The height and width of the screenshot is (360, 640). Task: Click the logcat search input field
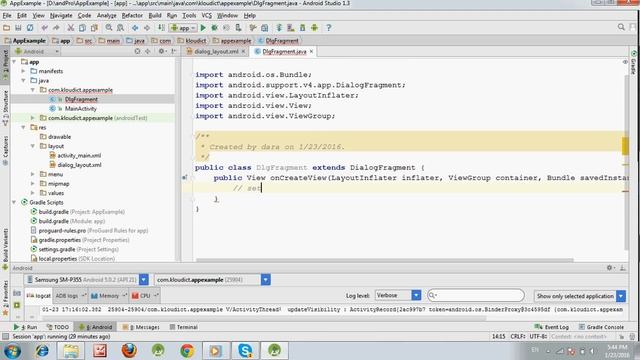point(476,295)
